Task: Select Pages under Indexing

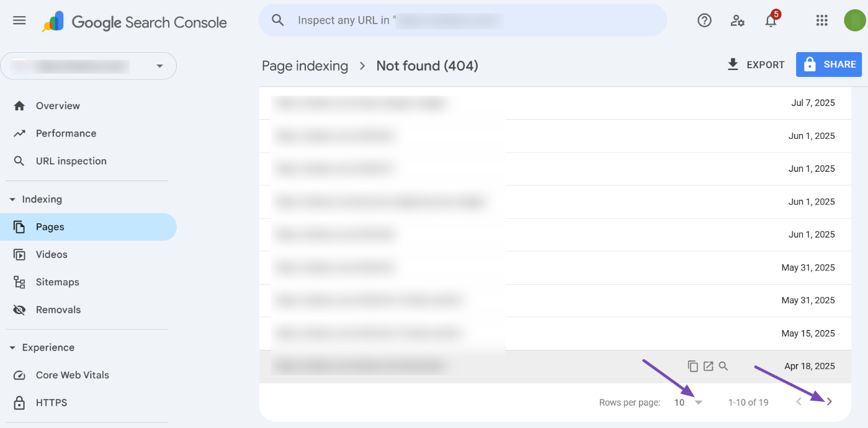Action: coord(89,227)
